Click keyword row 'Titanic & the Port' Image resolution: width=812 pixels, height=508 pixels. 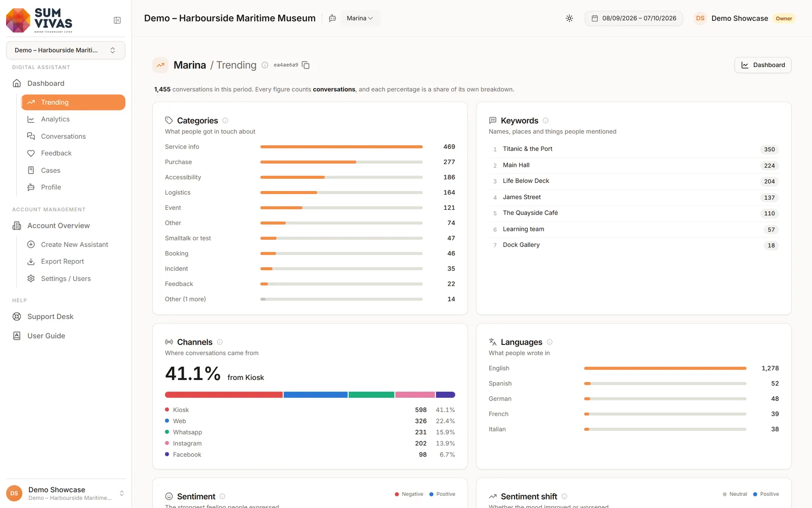coord(634,149)
